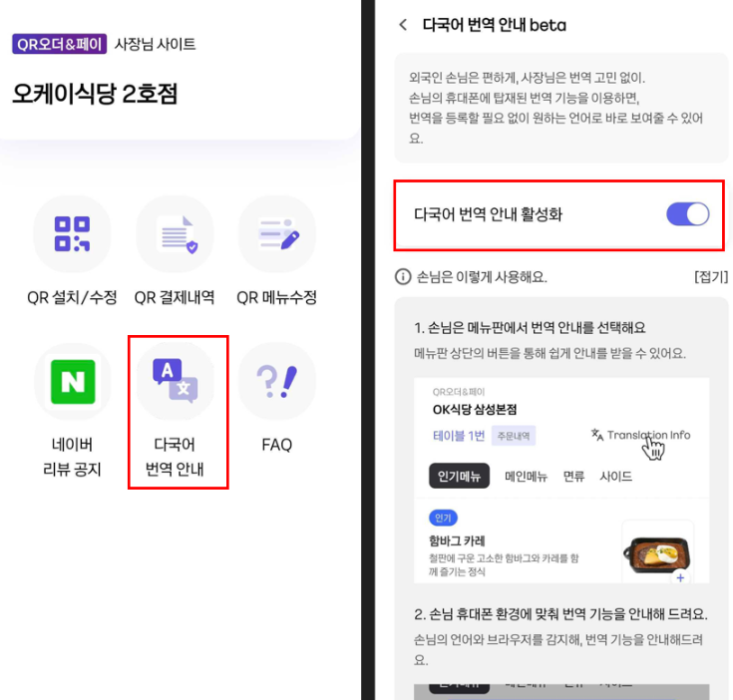Select the 인기메뉴 tab
The height and width of the screenshot is (700, 733).
[x=459, y=477]
